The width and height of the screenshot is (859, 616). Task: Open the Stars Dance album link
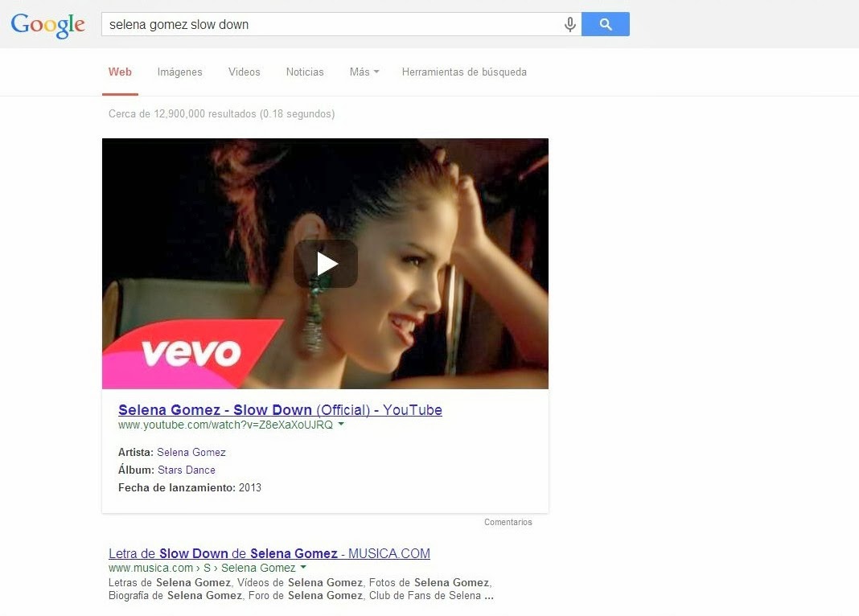[187, 470]
